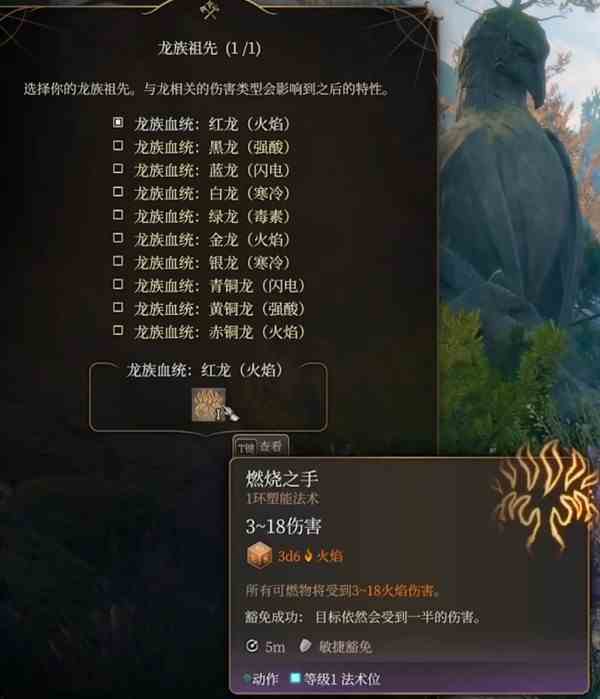Click the T键 查看 inspect button
The image size is (600, 699).
click(260, 446)
